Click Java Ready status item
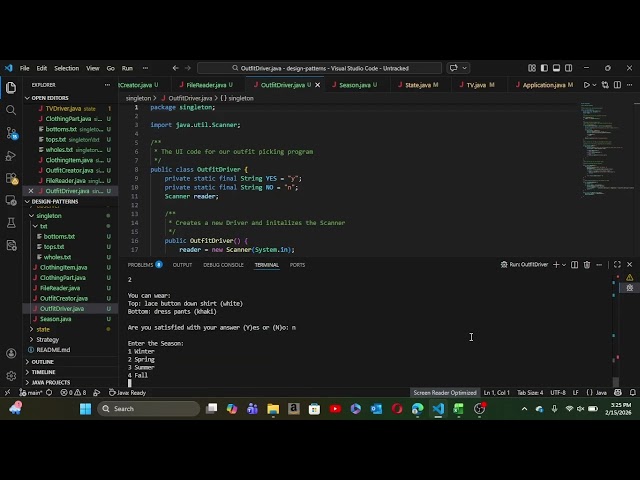This screenshot has width=640, height=480. coord(127,393)
